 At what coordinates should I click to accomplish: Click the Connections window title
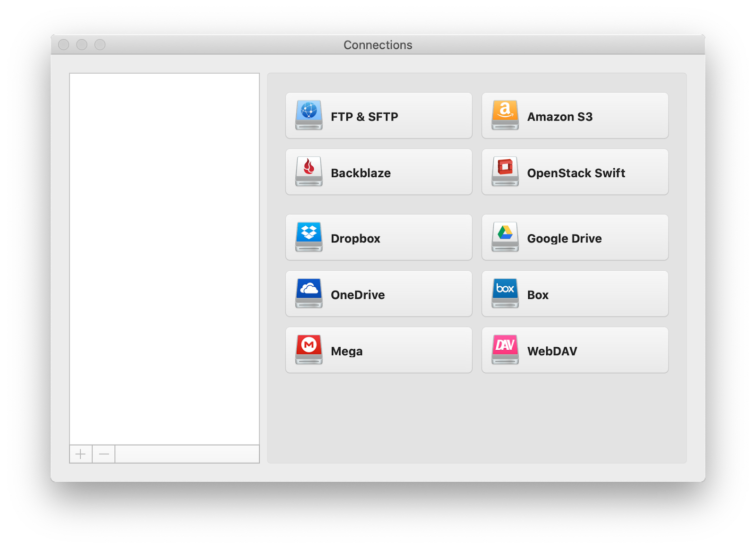point(378,45)
